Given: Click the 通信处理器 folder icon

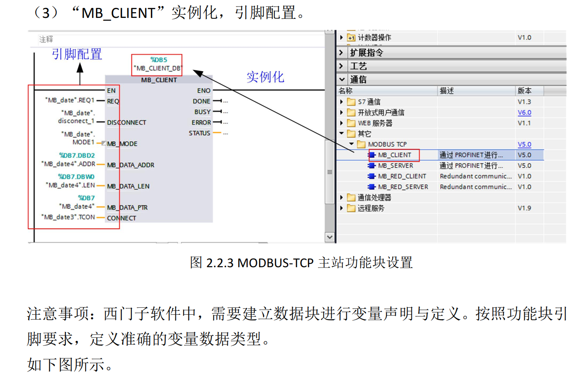Looking at the screenshot, I should point(351,198).
